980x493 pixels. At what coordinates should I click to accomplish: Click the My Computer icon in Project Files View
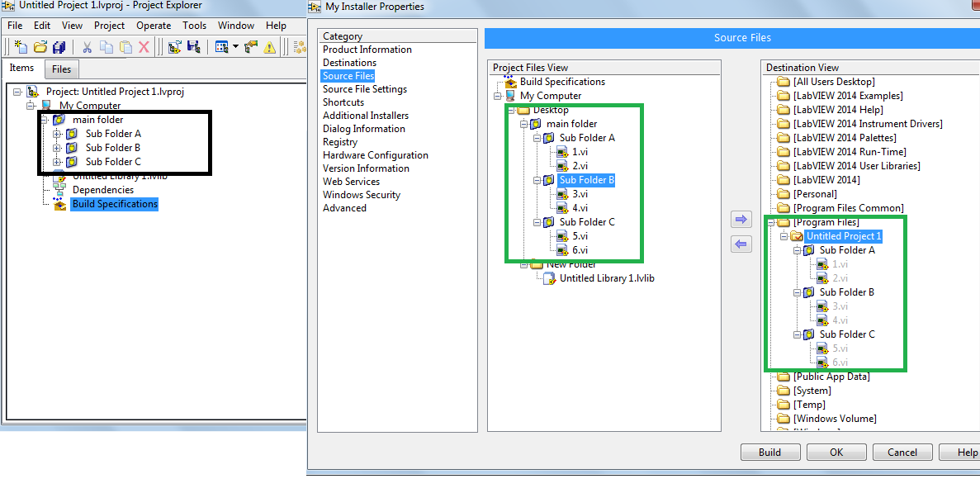coord(510,96)
